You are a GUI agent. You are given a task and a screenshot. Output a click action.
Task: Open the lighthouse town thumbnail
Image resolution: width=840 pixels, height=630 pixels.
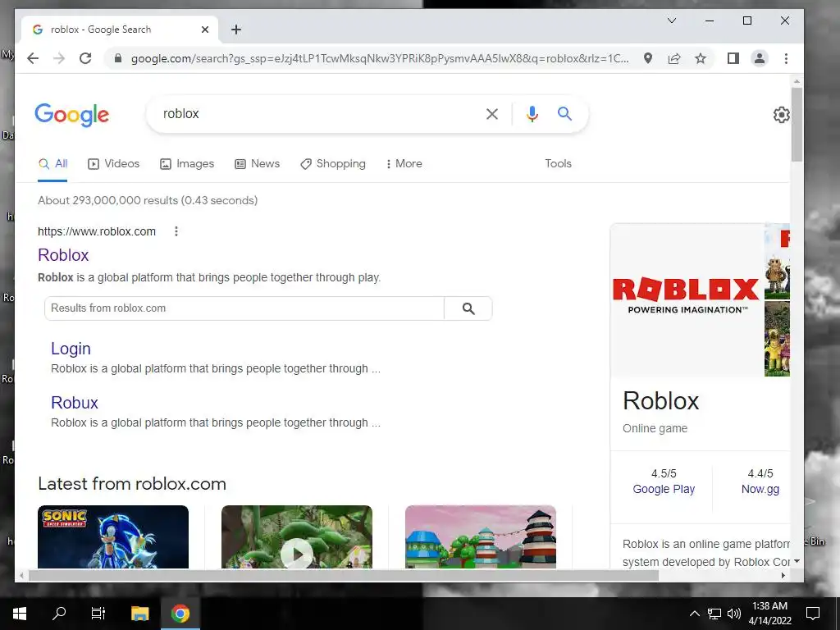[481, 536]
